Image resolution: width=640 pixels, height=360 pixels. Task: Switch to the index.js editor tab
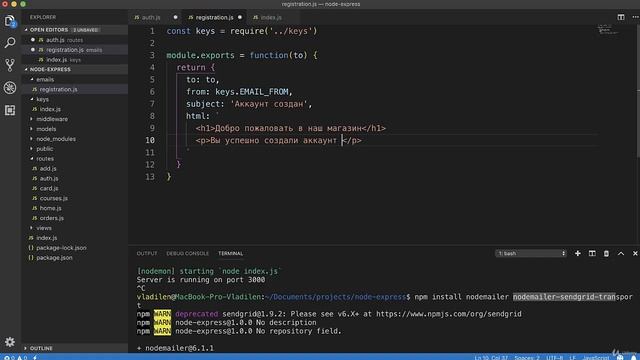click(271, 18)
